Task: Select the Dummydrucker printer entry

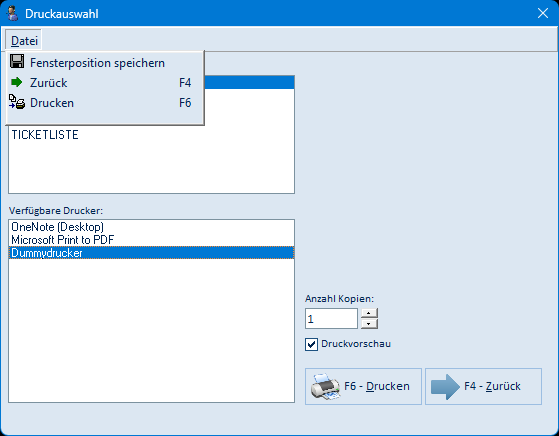Action: (x=151, y=253)
